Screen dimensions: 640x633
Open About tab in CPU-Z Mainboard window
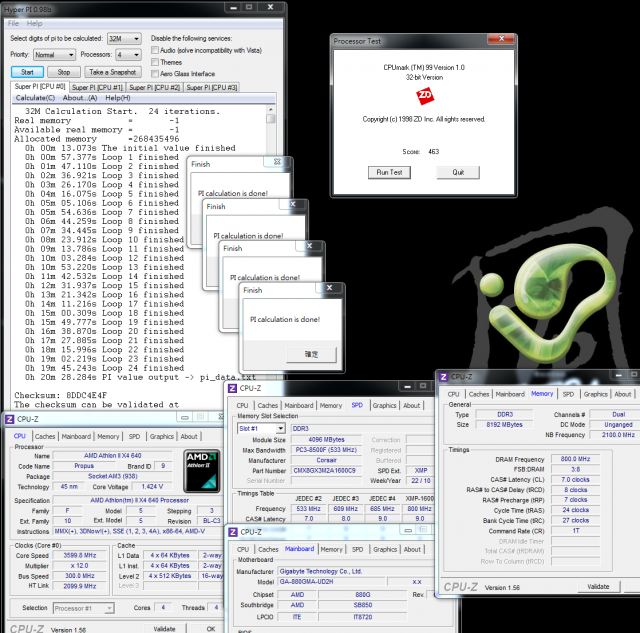pos(412,550)
